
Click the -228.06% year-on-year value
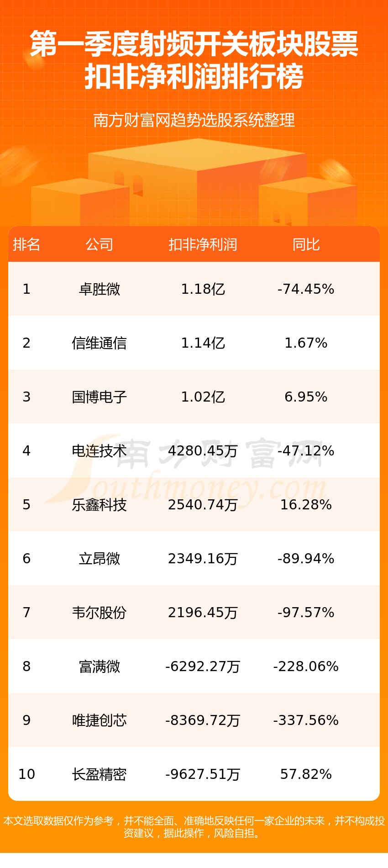pos(306,667)
